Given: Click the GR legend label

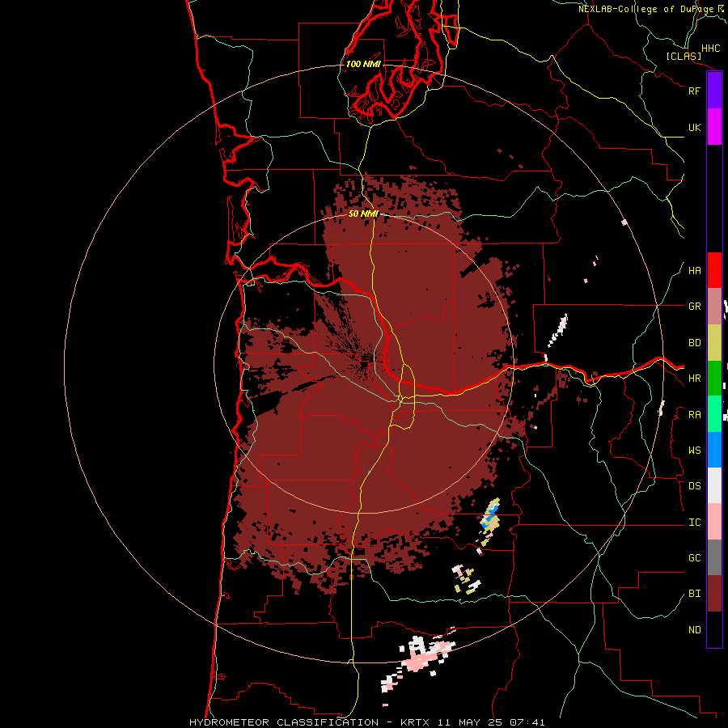Looking at the screenshot, I should coord(694,307).
